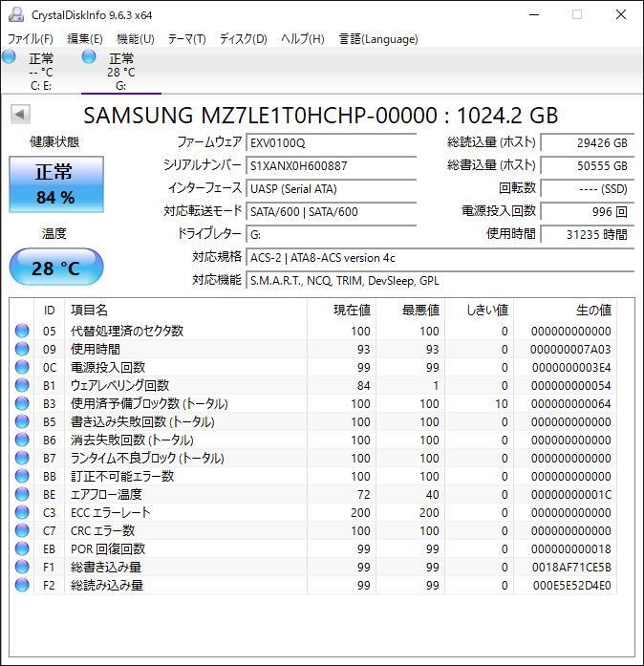Click threshold value 10 in B3 row

[x=502, y=403]
